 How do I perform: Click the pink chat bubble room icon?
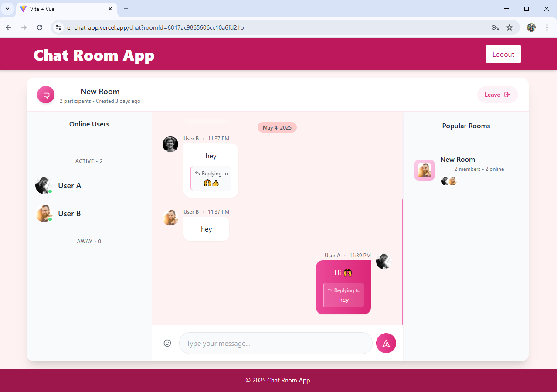click(x=46, y=95)
